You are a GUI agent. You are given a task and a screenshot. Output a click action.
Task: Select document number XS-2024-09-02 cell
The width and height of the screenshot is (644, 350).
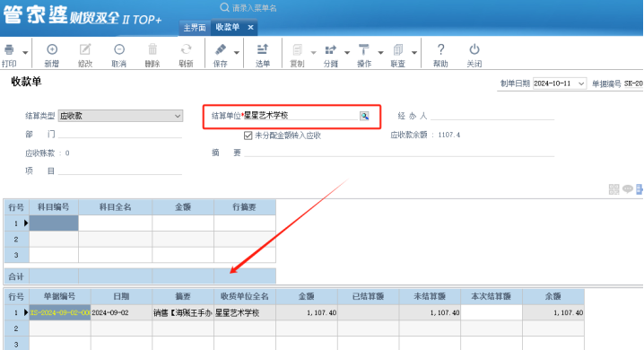tap(60, 312)
